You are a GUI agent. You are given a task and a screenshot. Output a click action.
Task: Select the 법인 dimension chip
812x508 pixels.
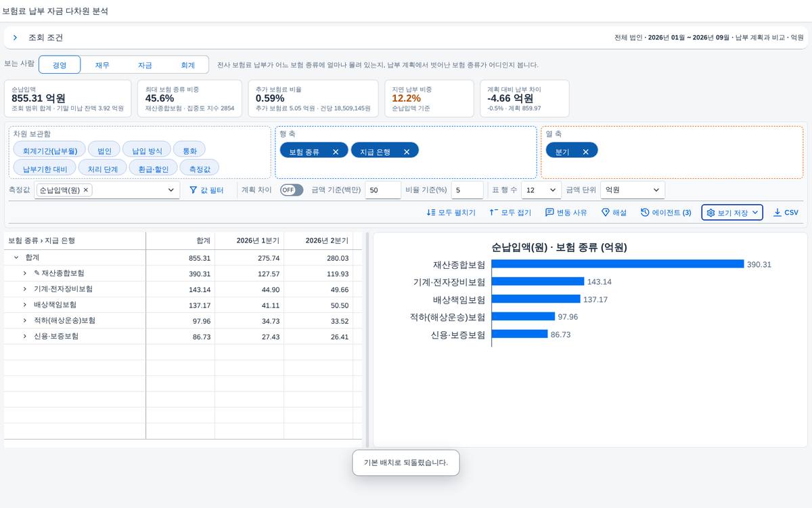pyautogui.click(x=104, y=150)
